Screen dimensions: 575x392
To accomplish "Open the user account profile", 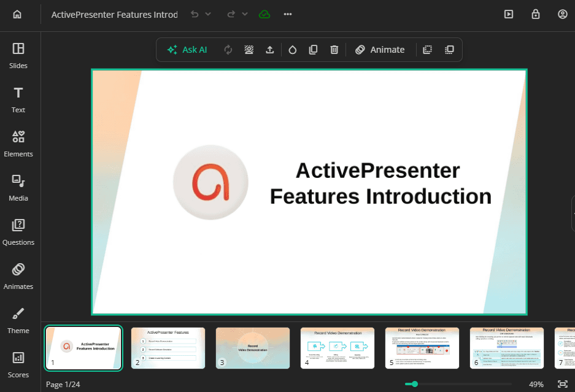I will pos(563,14).
